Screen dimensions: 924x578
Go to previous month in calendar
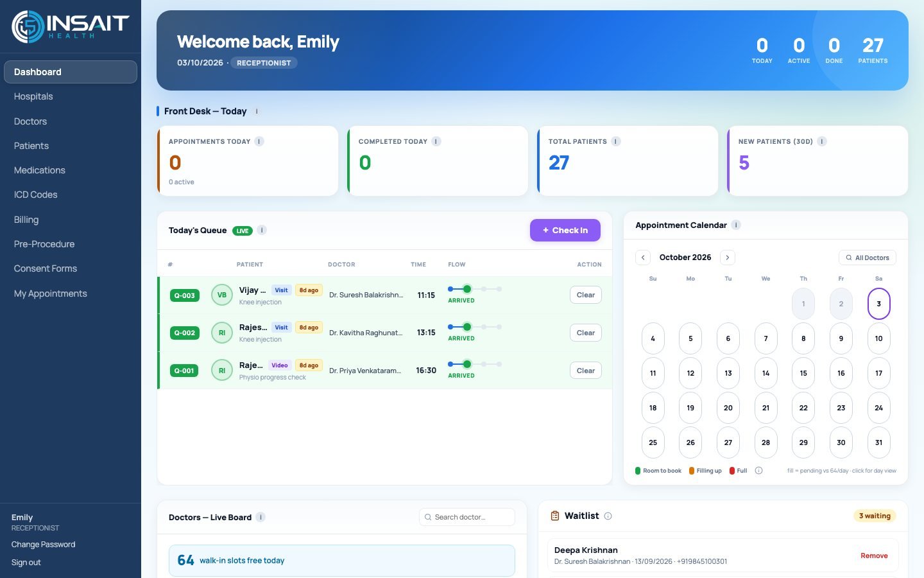click(643, 258)
